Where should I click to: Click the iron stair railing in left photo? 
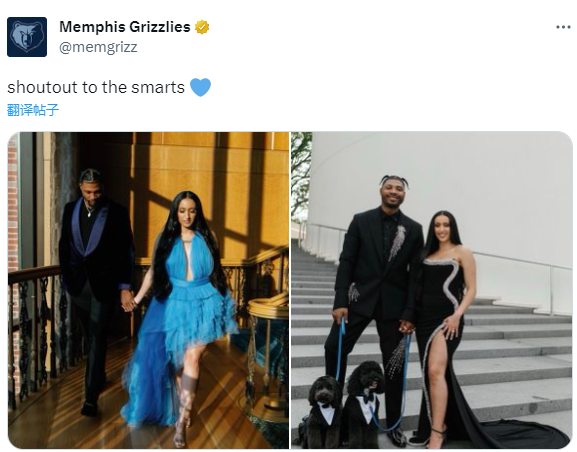point(35,331)
